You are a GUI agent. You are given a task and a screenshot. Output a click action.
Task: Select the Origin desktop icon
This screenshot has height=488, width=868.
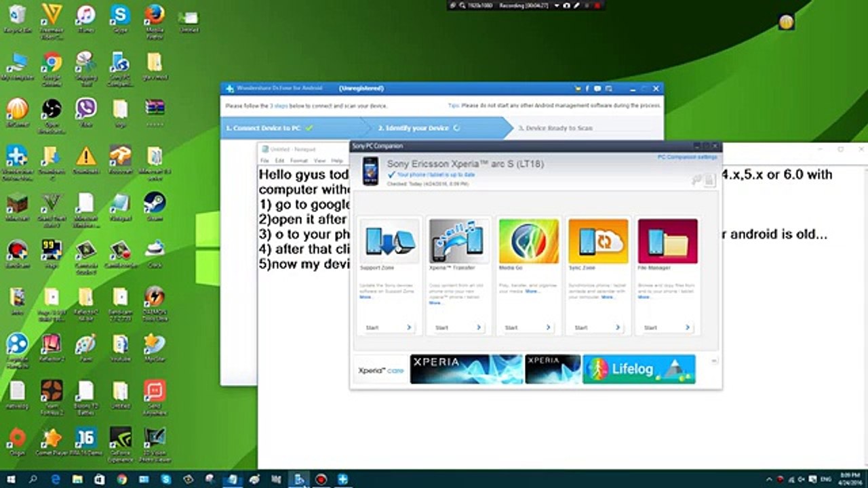coord(17,441)
